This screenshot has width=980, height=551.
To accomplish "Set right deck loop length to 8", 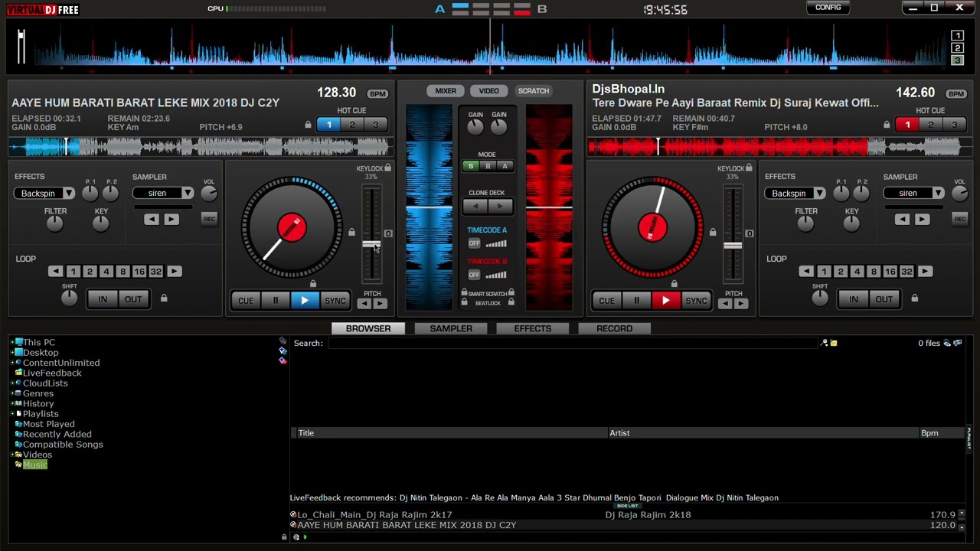I will pyautogui.click(x=874, y=272).
